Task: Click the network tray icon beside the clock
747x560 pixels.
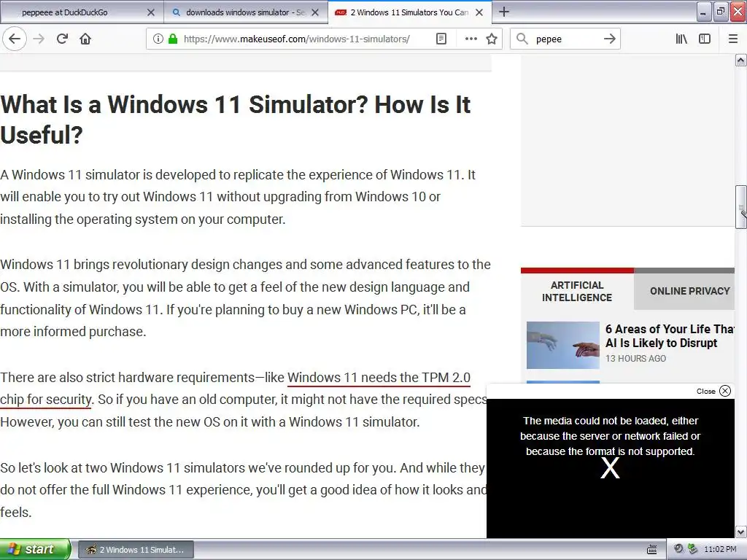Action: (x=693, y=549)
